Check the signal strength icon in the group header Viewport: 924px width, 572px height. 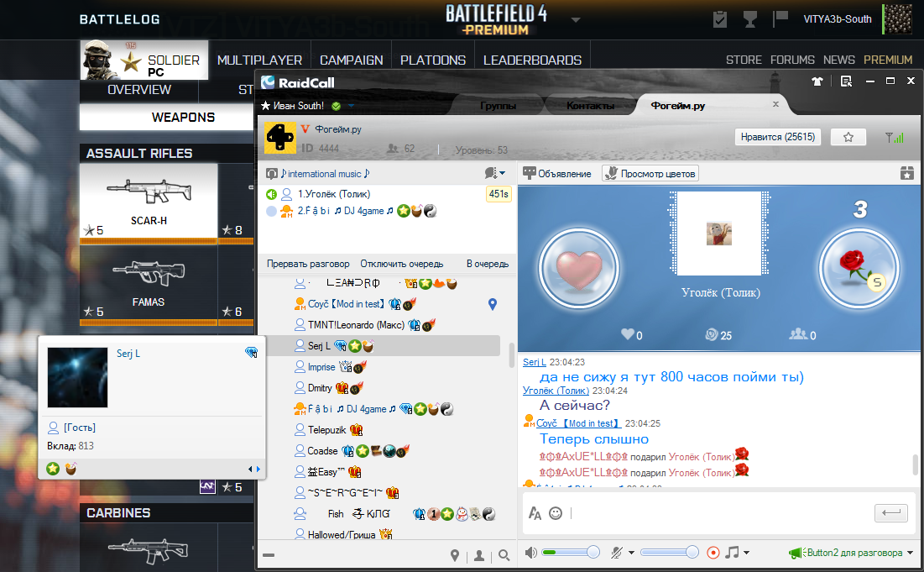pyautogui.click(x=894, y=138)
